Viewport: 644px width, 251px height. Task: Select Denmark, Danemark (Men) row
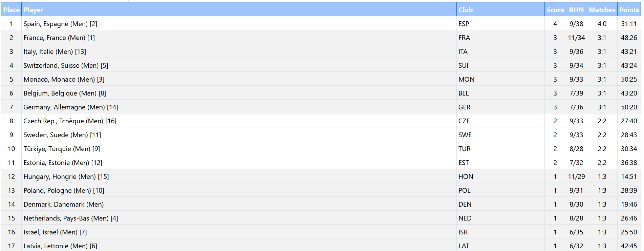64,204
